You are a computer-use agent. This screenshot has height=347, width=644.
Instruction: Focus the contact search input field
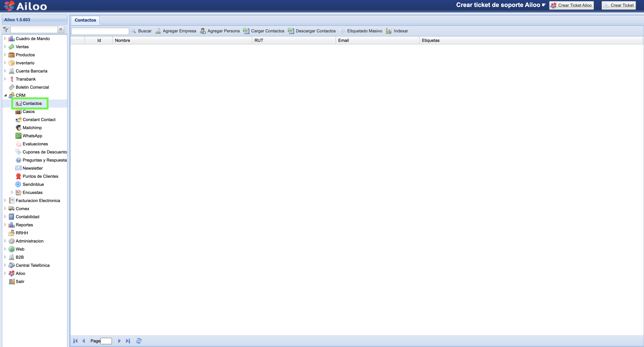(100, 31)
